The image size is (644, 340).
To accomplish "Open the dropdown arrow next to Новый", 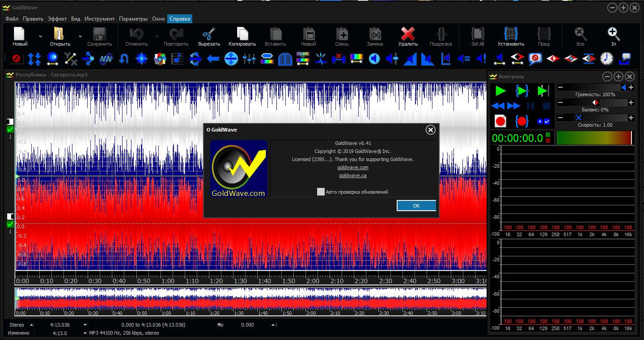I will pyautogui.click(x=40, y=36).
